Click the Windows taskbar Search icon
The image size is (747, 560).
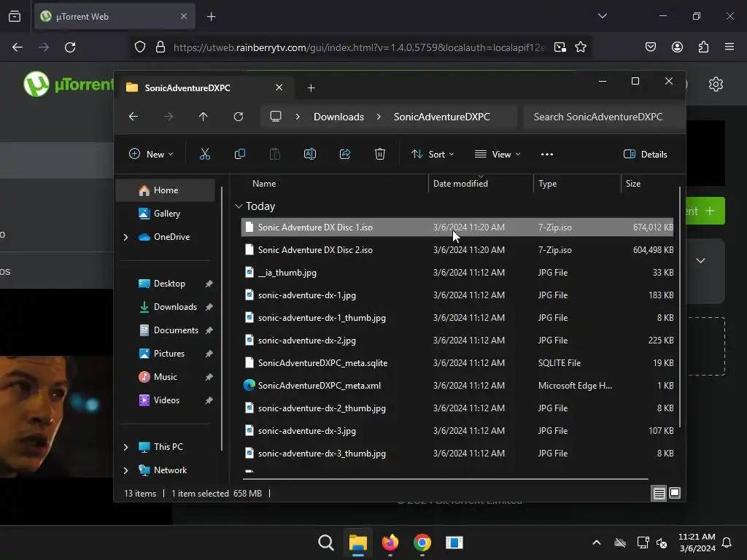tap(326, 542)
